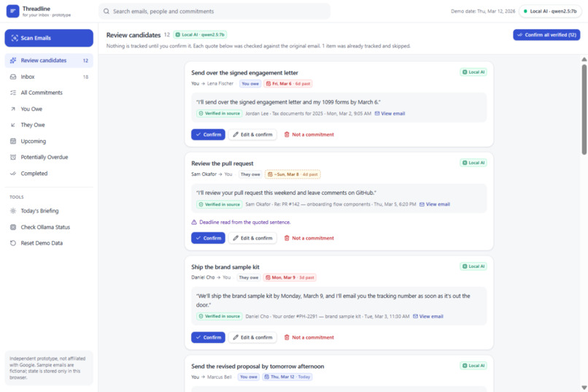Image resolution: width=588 pixels, height=392 pixels.
Task: Click Reset Demo Data
Action: coord(49,243)
